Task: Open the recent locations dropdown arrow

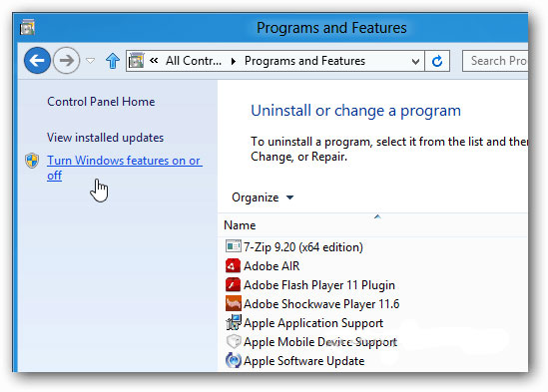Action: pos(91,61)
